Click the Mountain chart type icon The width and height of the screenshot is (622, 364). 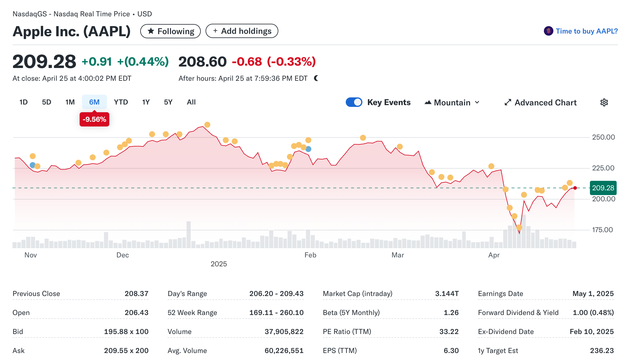tap(428, 102)
